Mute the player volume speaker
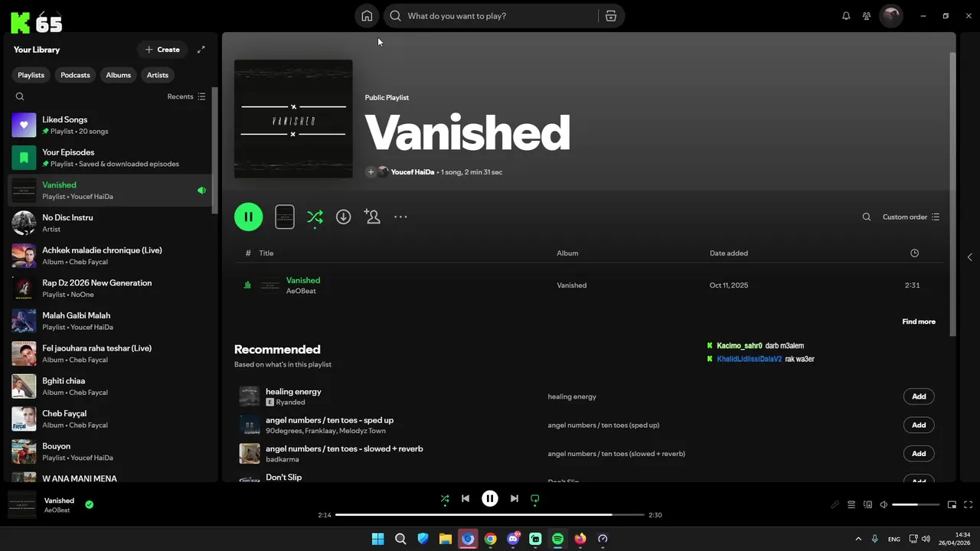This screenshot has height=551, width=980. tap(884, 505)
